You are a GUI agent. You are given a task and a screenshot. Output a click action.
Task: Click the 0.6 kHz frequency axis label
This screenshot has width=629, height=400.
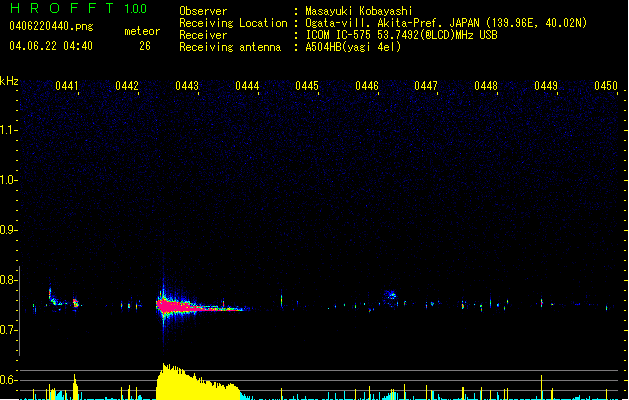8,380
